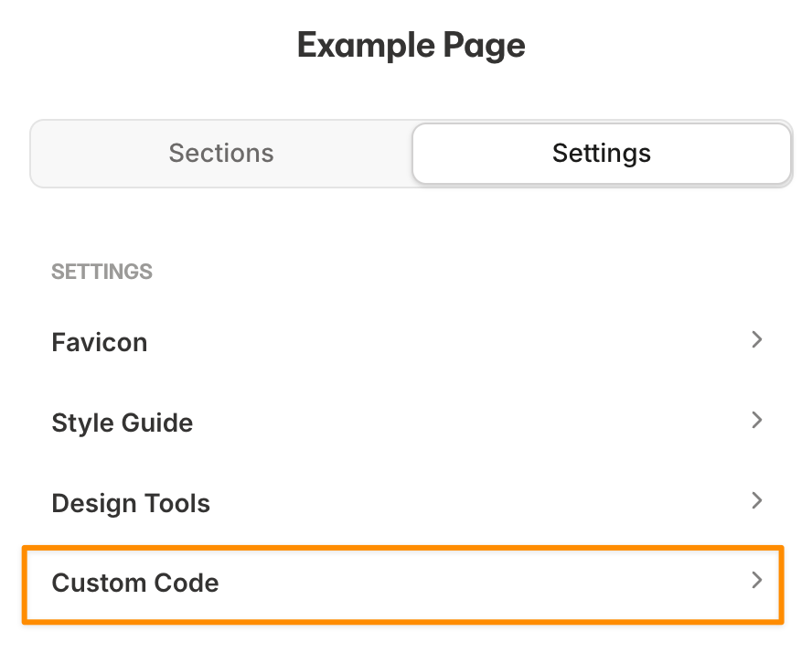Open the highlighted Custom Code row
Image resolution: width=812 pixels, height=664 pixels.
click(x=403, y=583)
